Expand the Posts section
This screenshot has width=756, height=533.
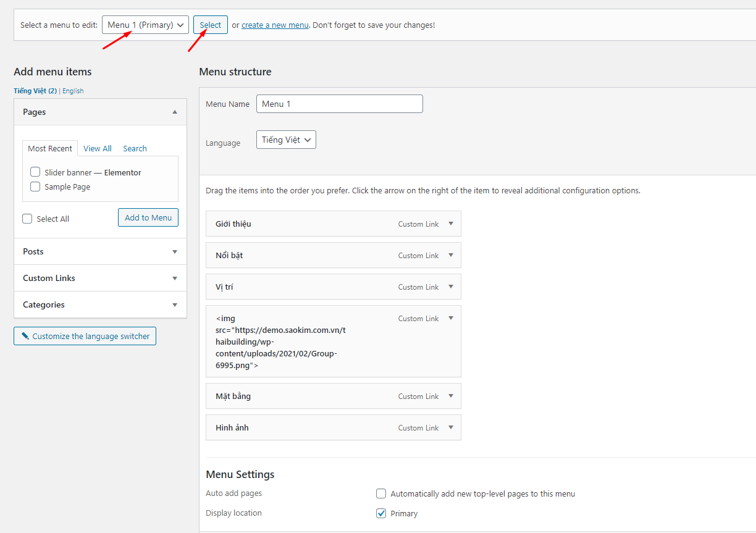pyautogui.click(x=175, y=252)
